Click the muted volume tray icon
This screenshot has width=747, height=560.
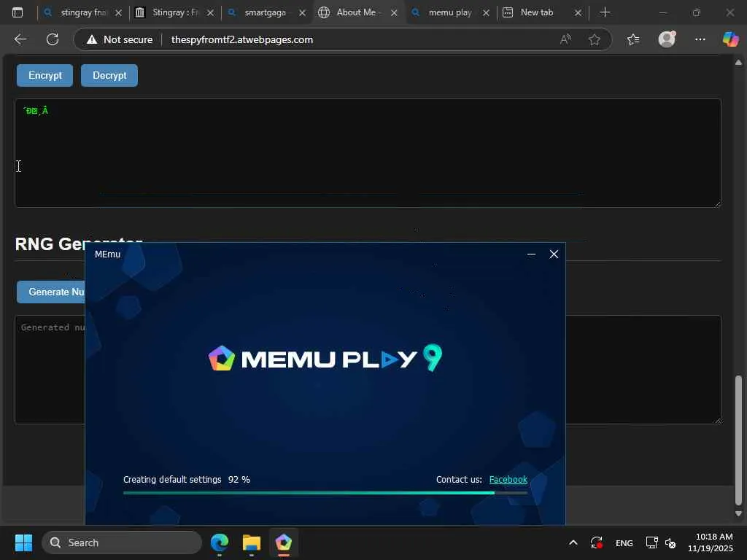pos(670,542)
